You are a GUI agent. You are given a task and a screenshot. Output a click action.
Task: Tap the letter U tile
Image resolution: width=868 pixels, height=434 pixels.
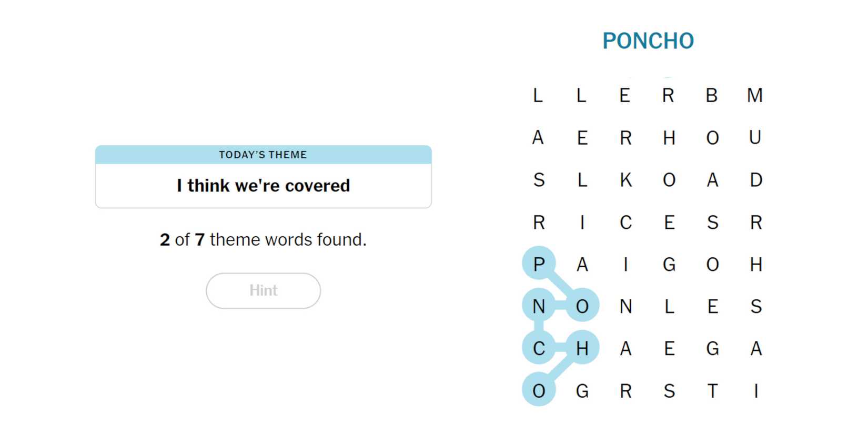click(755, 138)
